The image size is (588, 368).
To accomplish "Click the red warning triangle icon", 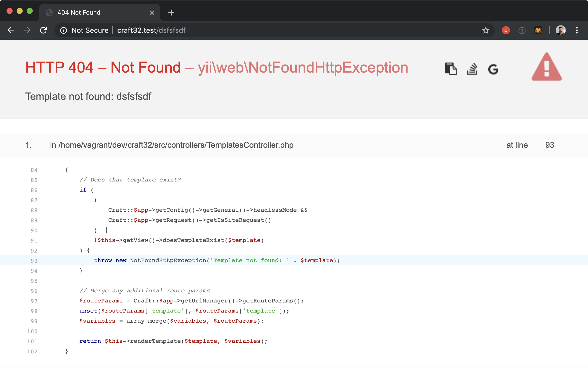I will [x=546, y=67].
